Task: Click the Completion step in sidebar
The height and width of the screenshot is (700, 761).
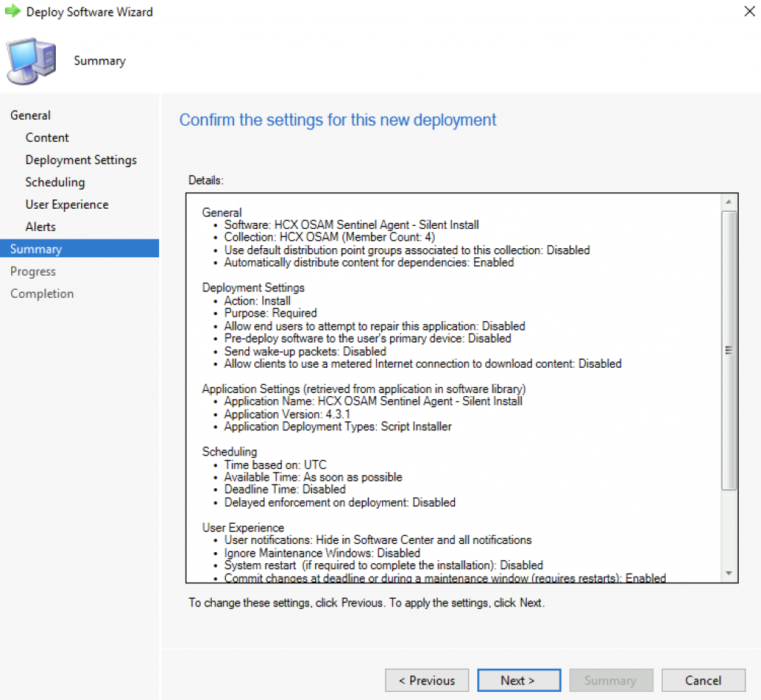Action: (42, 294)
